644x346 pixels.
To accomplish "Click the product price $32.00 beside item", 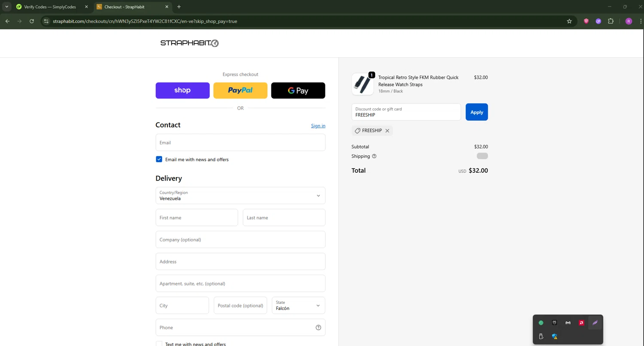I will (x=481, y=77).
